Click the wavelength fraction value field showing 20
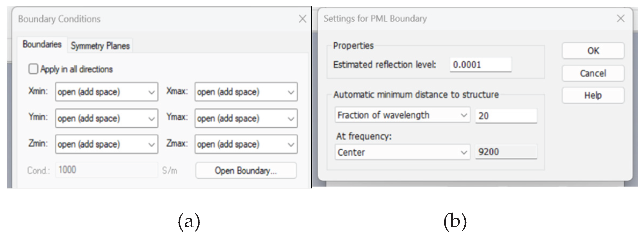 506,116
